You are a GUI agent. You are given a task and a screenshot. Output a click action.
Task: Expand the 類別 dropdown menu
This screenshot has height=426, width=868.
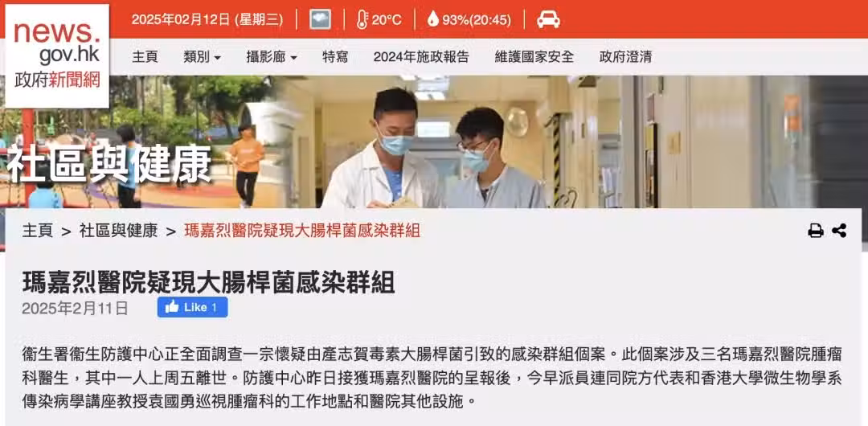click(202, 56)
